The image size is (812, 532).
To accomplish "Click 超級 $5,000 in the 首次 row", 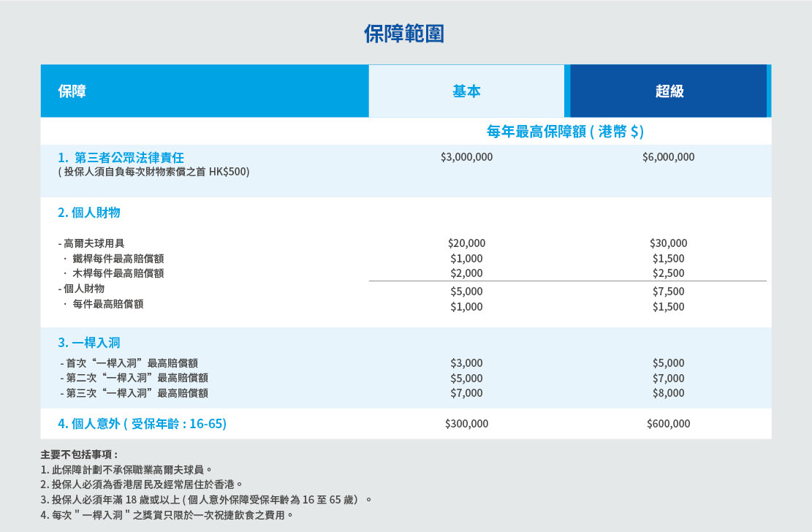I will pos(669,363).
